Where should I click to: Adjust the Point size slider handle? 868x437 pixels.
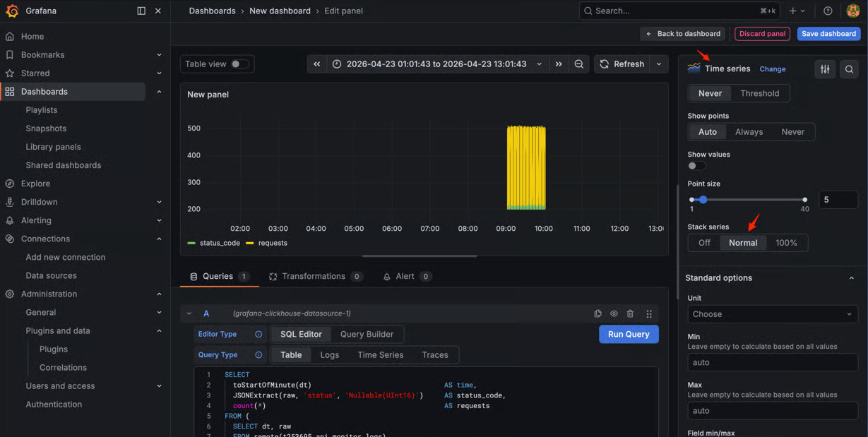(703, 200)
